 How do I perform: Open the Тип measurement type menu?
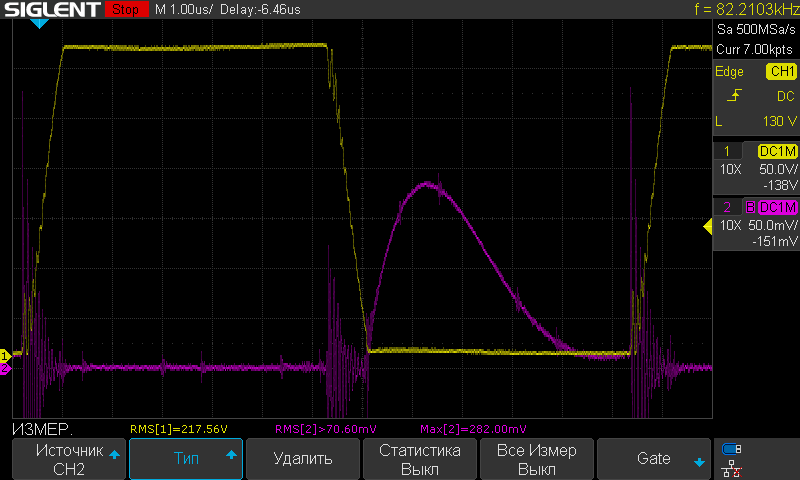coord(186,459)
